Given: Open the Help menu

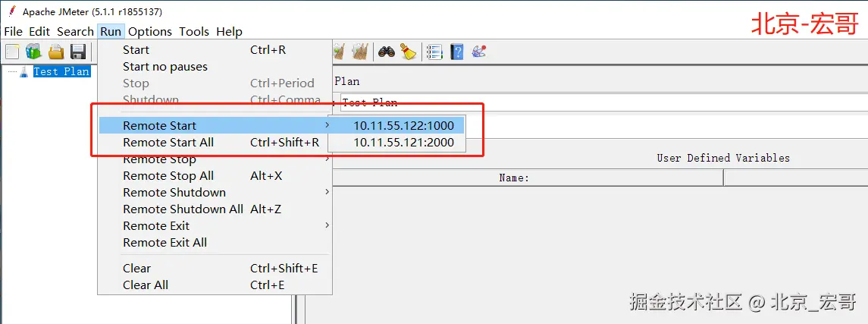Looking at the screenshot, I should coord(229,32).
